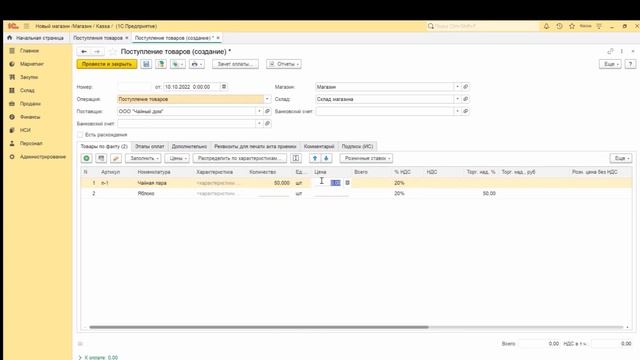This screenshot has height=360, width=640.
Task: Add new row with green plus icon
Action: coord(87,158)
